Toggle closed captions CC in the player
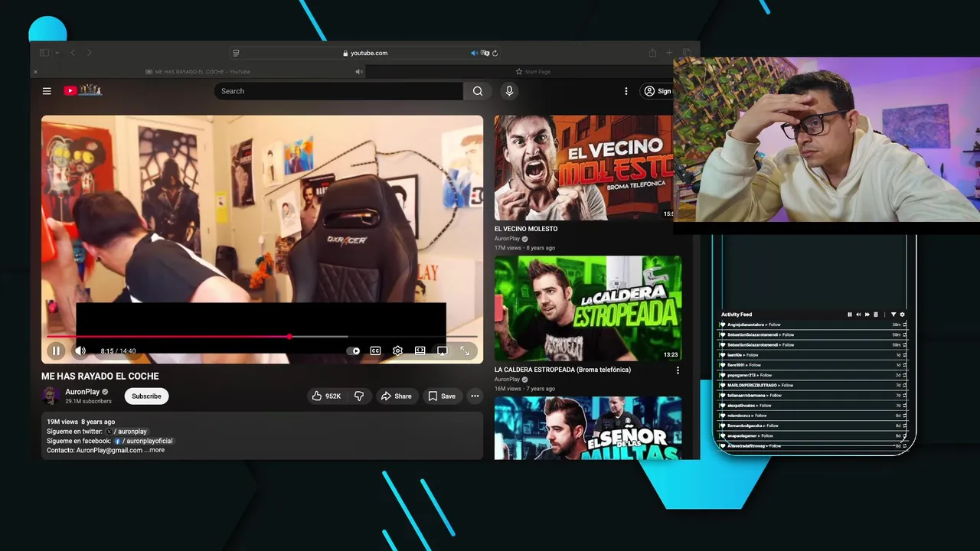 (x=375, y=350)
